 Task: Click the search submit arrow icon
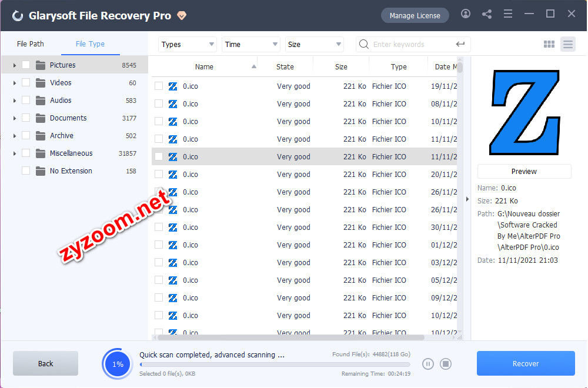[x=460, y=44]
